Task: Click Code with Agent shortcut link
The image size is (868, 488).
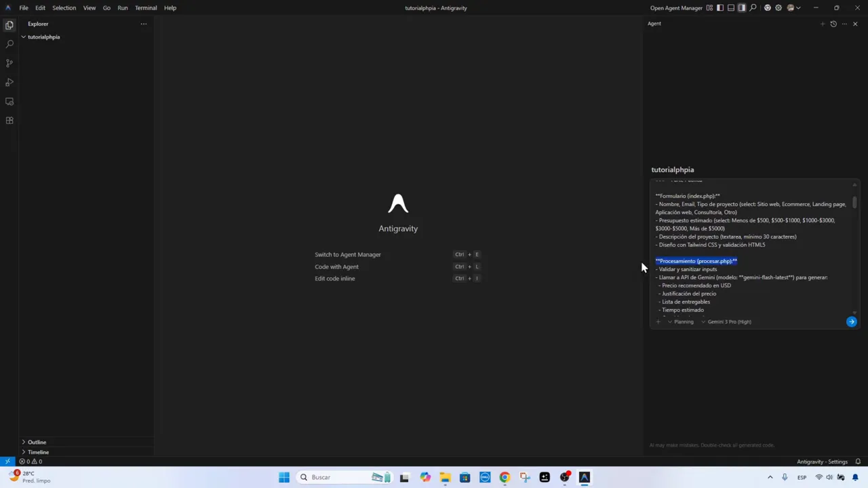Action: [x=336, y=266]
